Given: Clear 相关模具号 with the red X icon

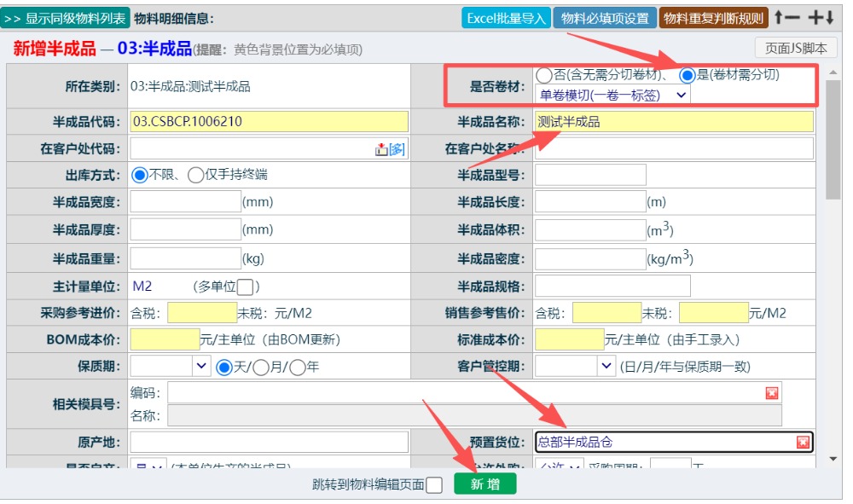Looking at the screenshot, I should (772, 392).
